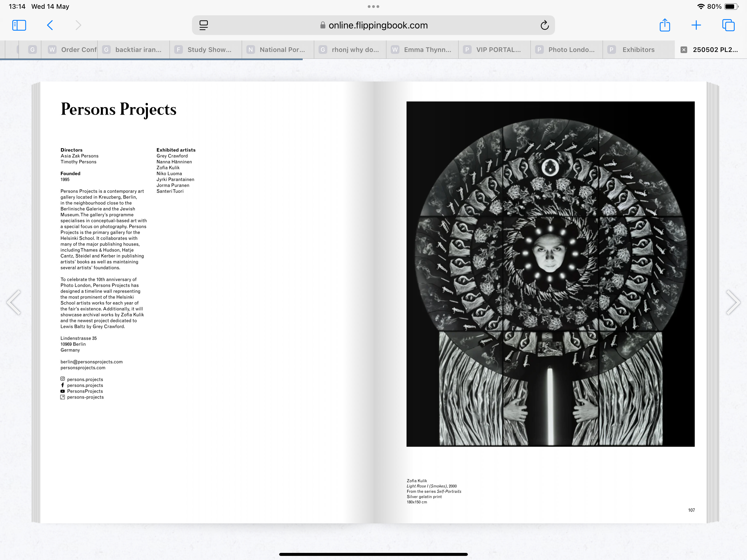
Task: Switch to the rhonj why do tab
Action: pyautogui.click(x=350, y=50)
